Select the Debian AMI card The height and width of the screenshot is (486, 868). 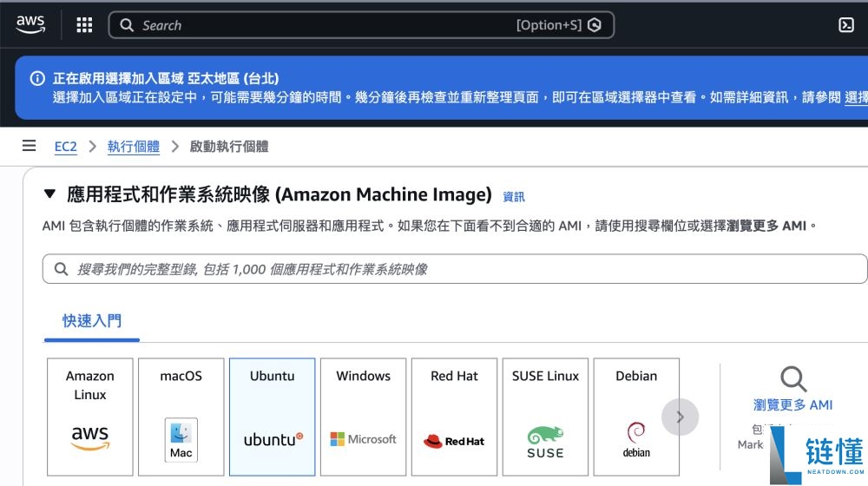pos(636,417)
